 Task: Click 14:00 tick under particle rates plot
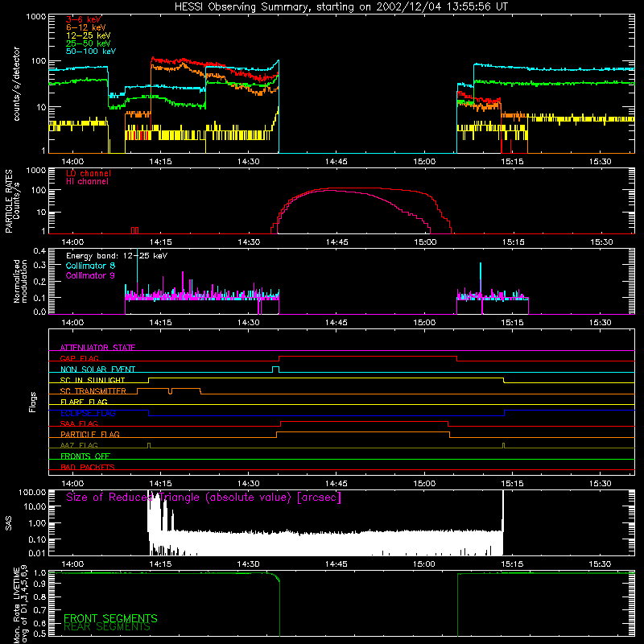pyautogui.click(x=72, y=242)
